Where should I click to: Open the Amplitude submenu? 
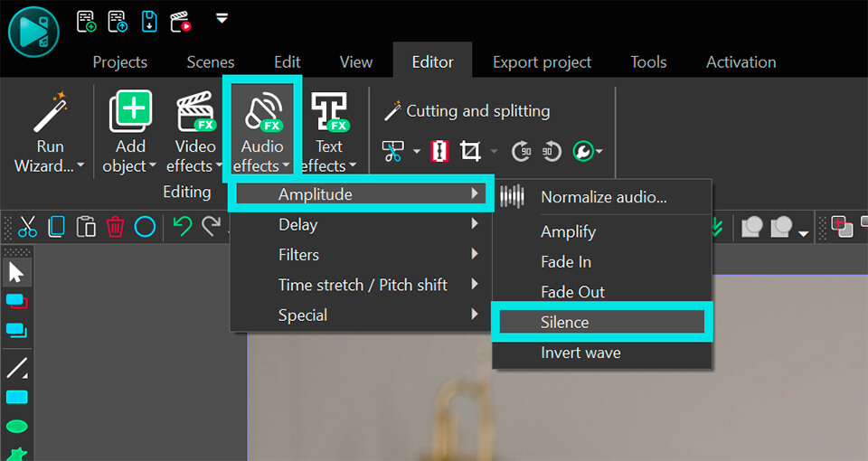click(x=361, y=194)
